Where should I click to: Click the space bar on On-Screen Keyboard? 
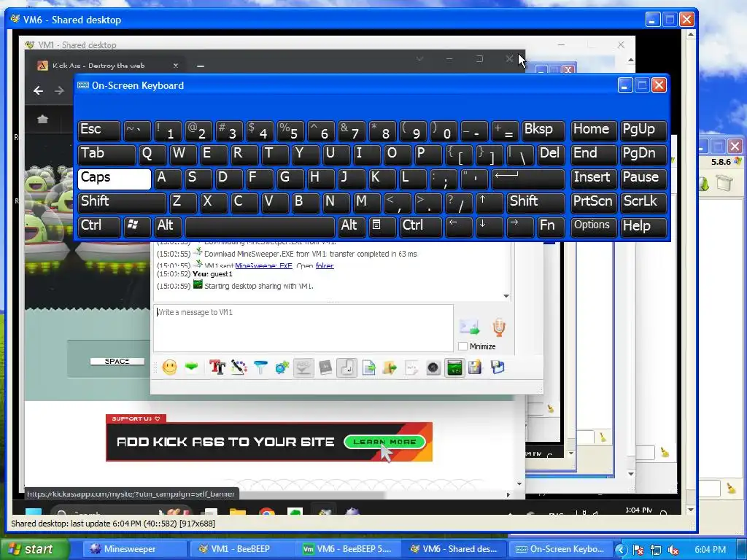click(x=260, y=227)
